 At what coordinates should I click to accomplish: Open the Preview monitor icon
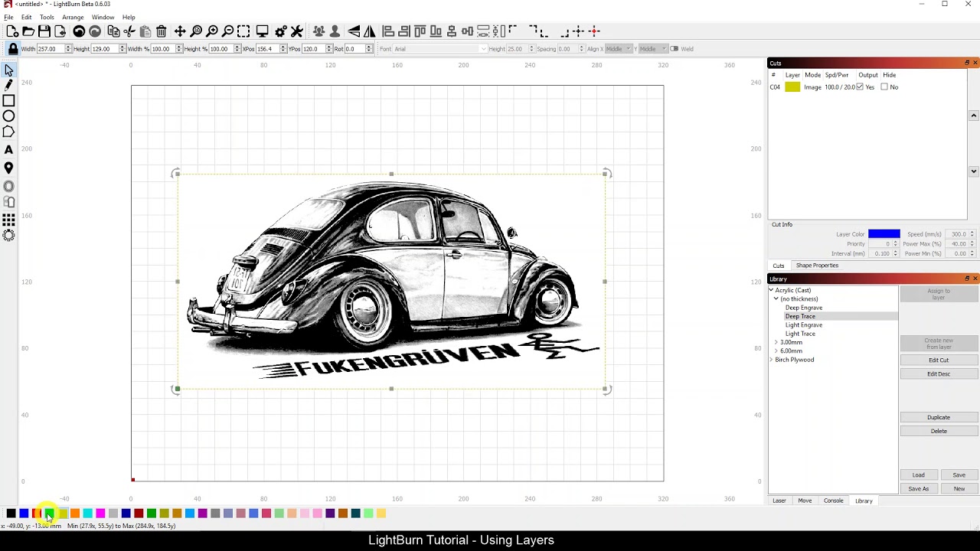pyautogui.click(x=262, y=31)
